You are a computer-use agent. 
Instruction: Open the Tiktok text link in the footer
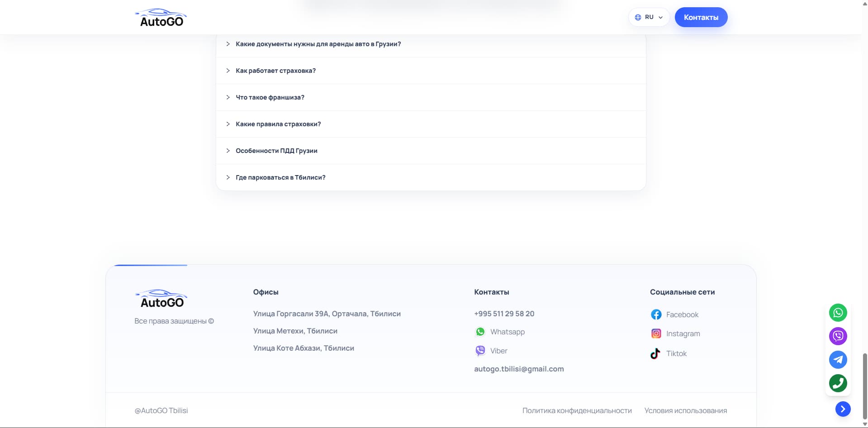[x=676, y=353]
